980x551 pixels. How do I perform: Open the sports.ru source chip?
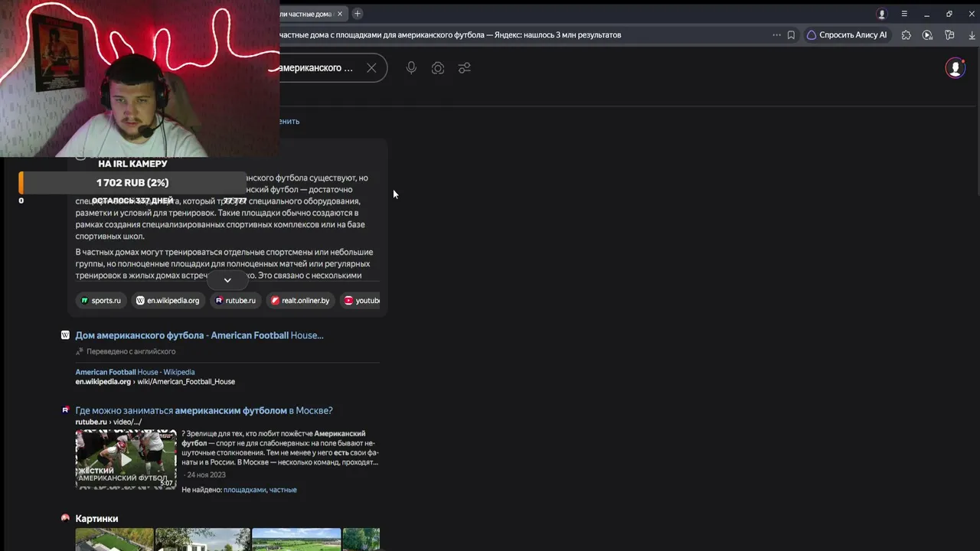pyautogui.click(x=101, y=301)
